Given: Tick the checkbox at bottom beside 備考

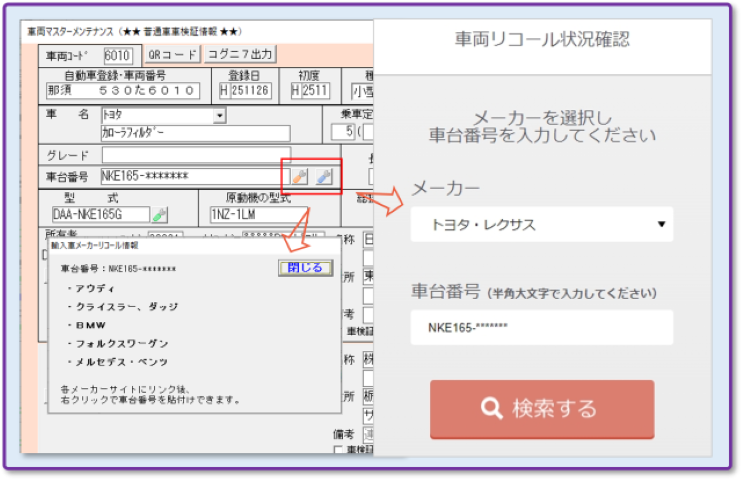Looking at the screenshot, I should click(x=338, y=451).
